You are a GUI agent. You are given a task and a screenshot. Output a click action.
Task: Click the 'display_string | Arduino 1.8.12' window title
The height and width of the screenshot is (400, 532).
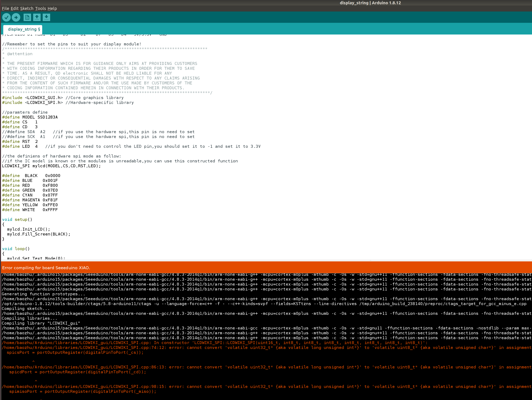(x=370, y=3)
